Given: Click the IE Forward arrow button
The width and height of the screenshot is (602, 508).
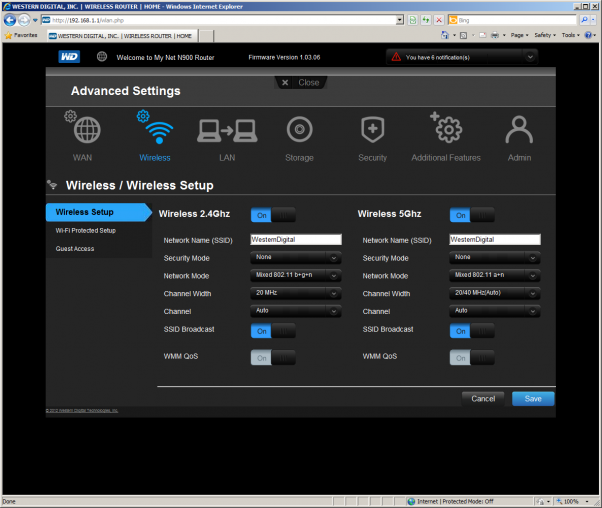Looking at the screenshot, I should tap(24, 20).
